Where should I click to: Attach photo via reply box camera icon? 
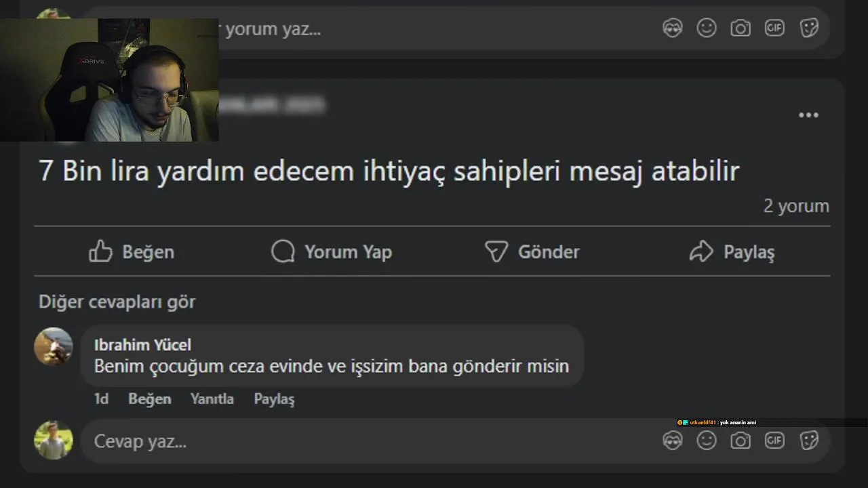pyautogui.click(x=741, y=441)
